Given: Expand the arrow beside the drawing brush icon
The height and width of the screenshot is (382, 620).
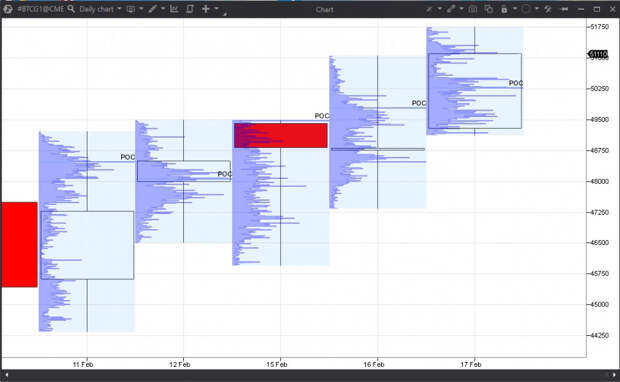Looking at the screenshot, I should pyautogui.click(x=163, y=9).
